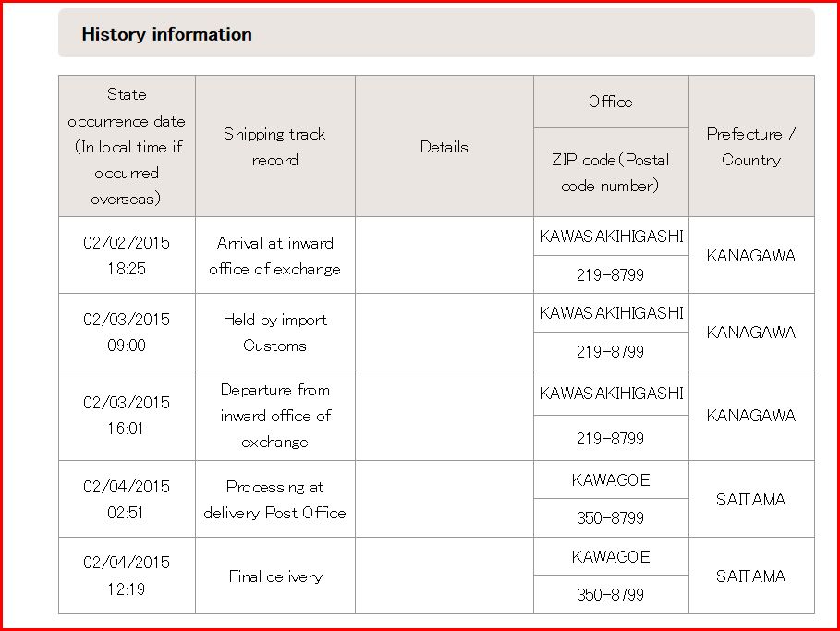Select the Details column header
Screen dimensions: 840x631
tap(444, 147)
